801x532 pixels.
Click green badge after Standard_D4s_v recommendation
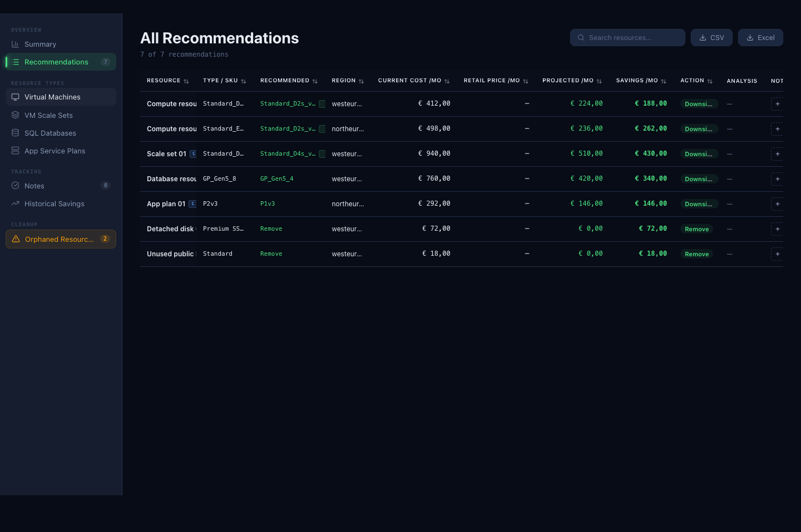[x=322, y=154]
